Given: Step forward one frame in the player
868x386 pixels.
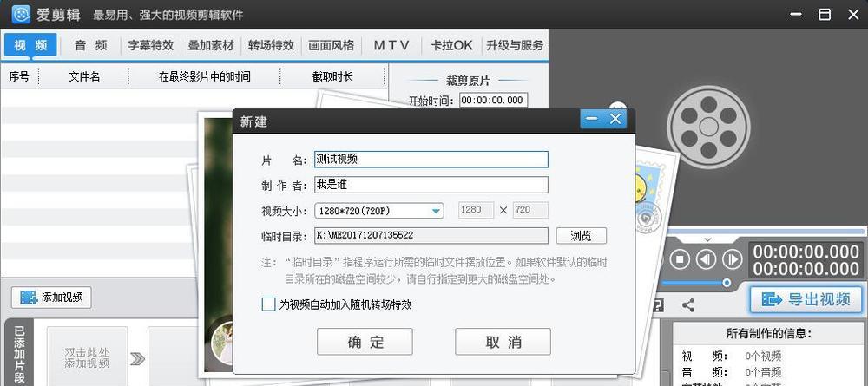Looking at the screenshot, I should (732, 259).
